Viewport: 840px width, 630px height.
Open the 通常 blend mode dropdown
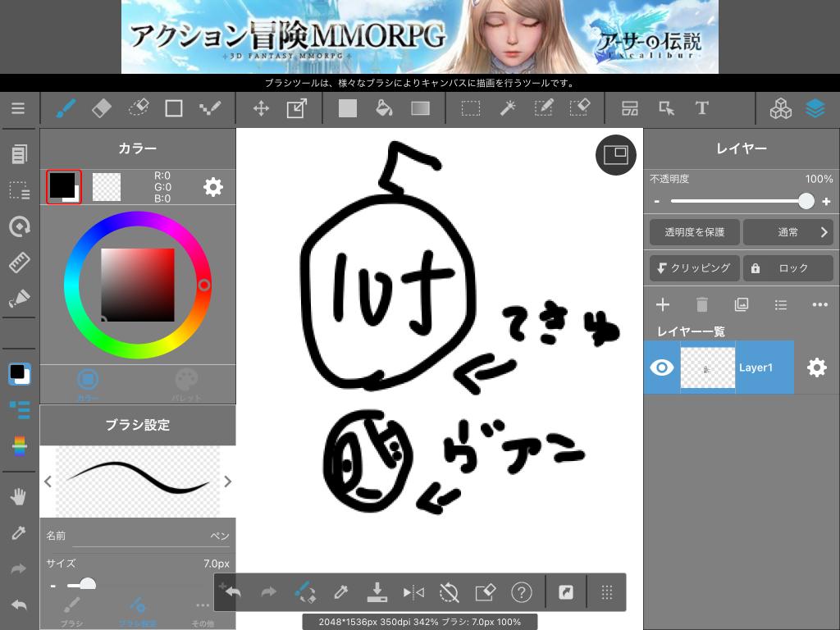(x=788, y=232)
